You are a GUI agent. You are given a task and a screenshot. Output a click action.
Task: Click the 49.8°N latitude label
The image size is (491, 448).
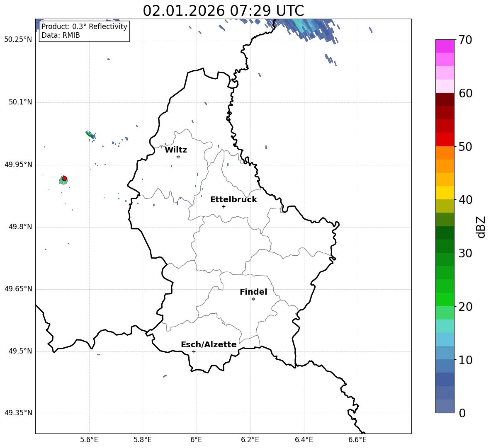20,227
